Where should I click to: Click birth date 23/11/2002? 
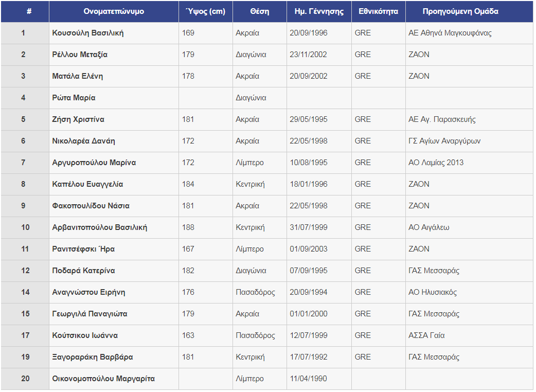308,55
